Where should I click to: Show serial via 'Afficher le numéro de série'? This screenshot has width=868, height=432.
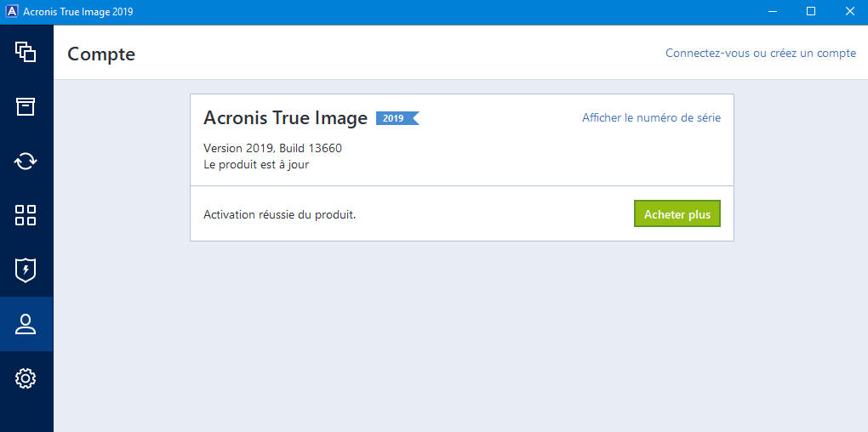(651, 118)
